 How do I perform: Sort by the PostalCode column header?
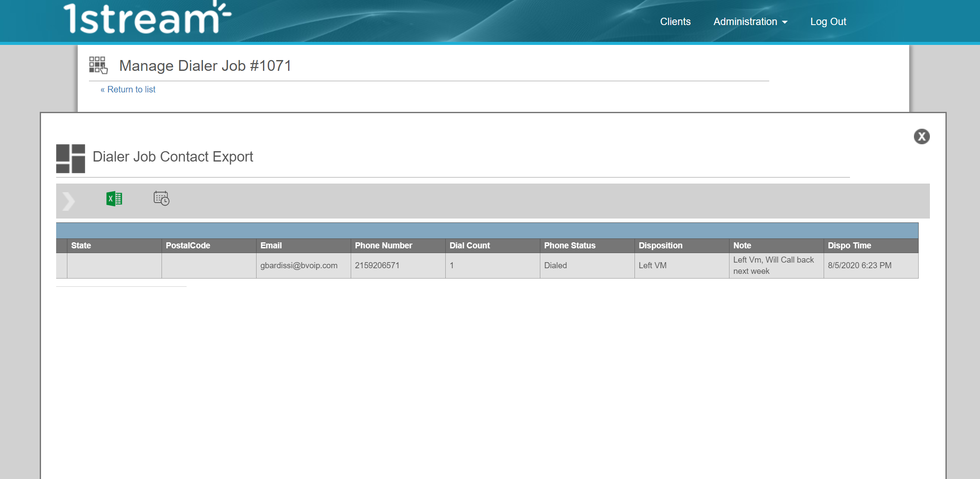[x=209, y=245]
